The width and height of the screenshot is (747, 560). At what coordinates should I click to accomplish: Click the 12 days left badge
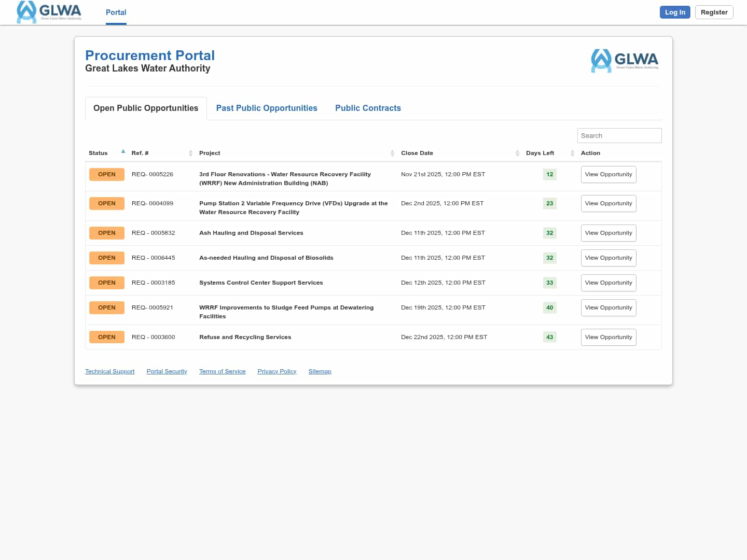tap(549, 174)
